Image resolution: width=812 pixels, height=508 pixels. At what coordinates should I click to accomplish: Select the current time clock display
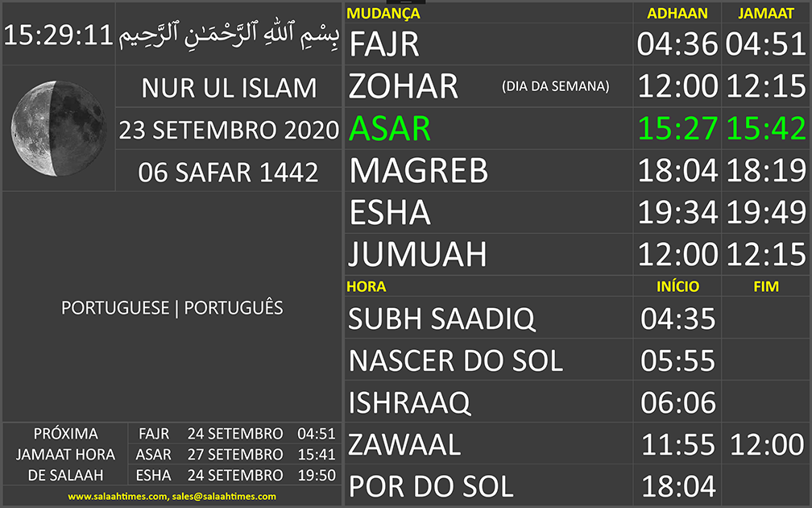[x=58, y=35]
